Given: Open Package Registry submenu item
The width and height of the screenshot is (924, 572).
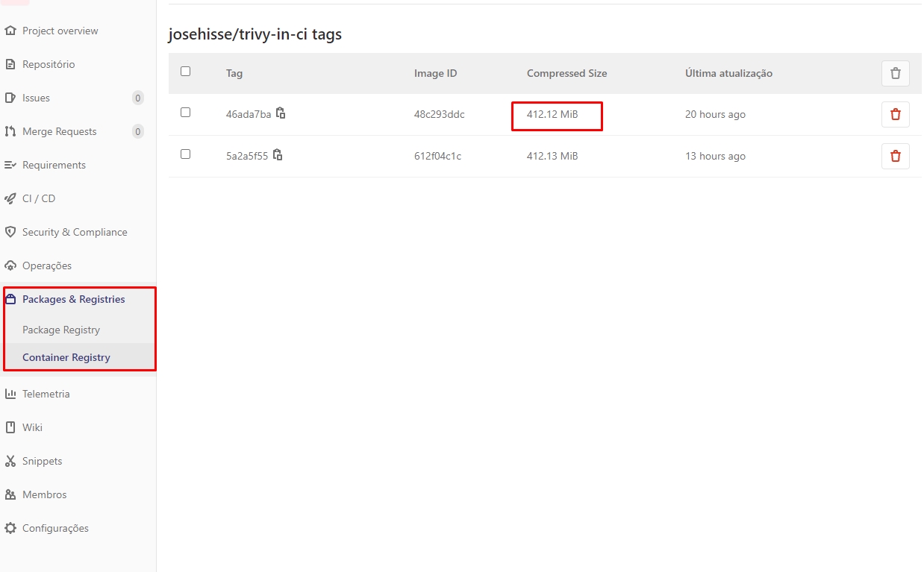Looking at the screenshot, I should click(61, 330).
